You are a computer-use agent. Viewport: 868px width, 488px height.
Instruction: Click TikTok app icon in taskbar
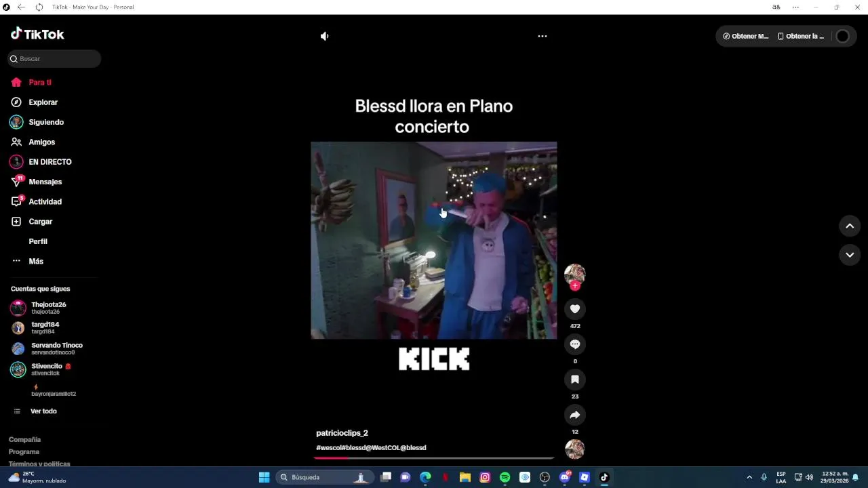604,477
